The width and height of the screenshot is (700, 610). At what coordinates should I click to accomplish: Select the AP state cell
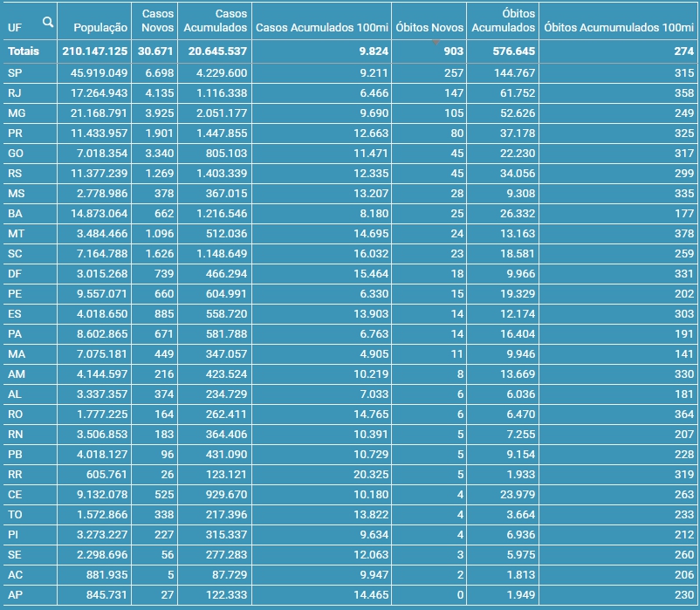(15, 594)
